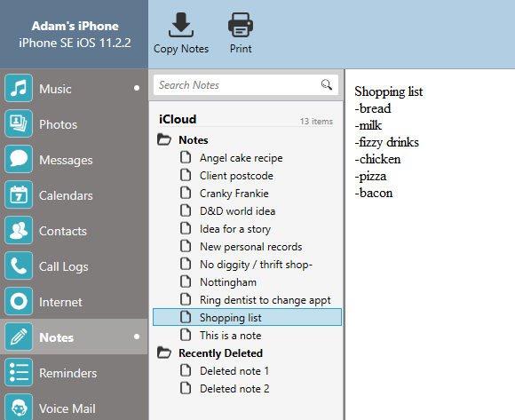Click the Copy Notes download icon
This screenshot has height=420, width=515.
point(181,25)
